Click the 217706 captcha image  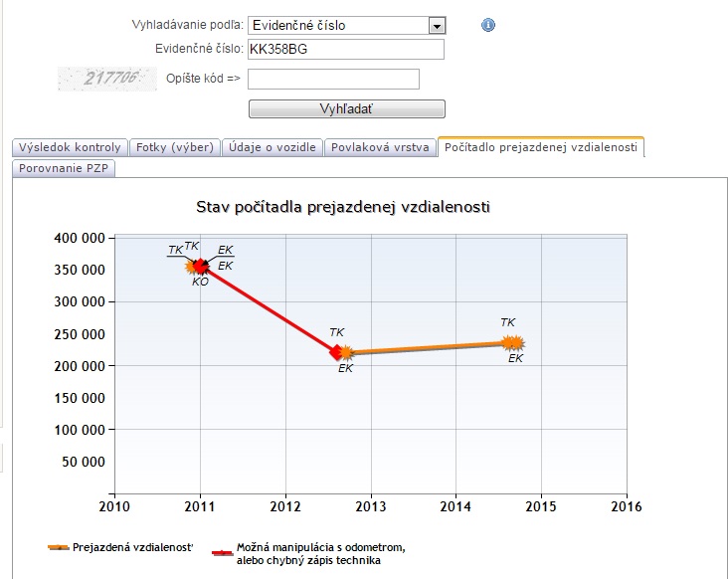[x=107, y=79]
